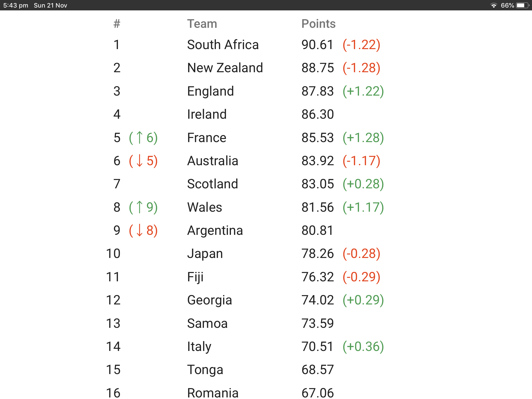
Task: Open the England team entry
Action: [210, 91]
